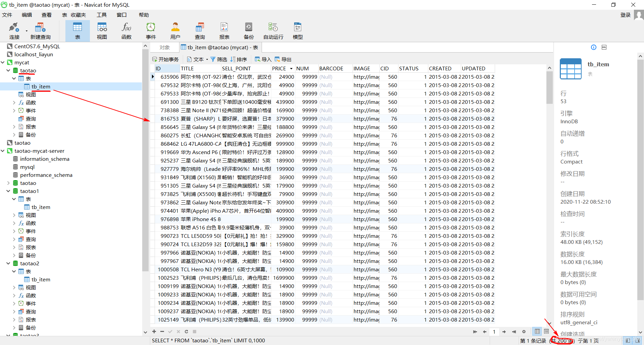Select mysql database in tree
This screenshot has width=644, height=345.
point(27,167)
